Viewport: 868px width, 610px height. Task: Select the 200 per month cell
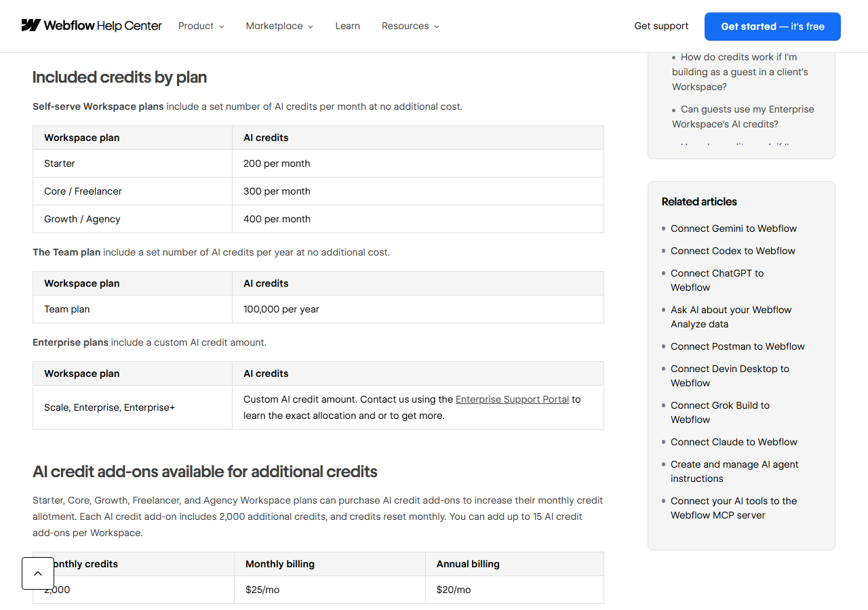418,163
